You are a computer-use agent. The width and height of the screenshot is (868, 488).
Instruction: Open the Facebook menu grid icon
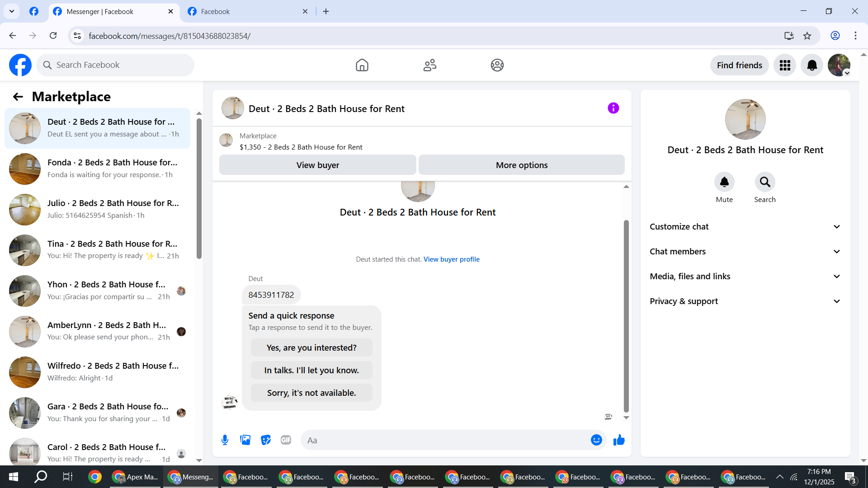pyautogui.click(x=785, y=66)
